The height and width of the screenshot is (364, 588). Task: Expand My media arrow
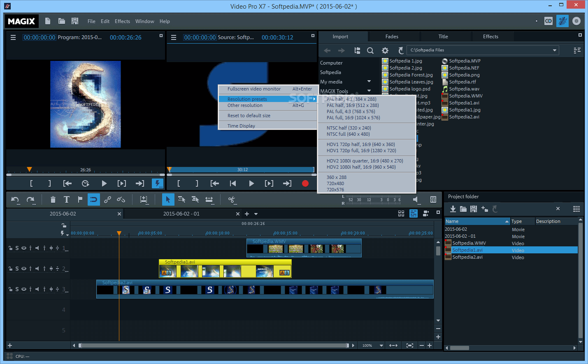click(369, 81)
